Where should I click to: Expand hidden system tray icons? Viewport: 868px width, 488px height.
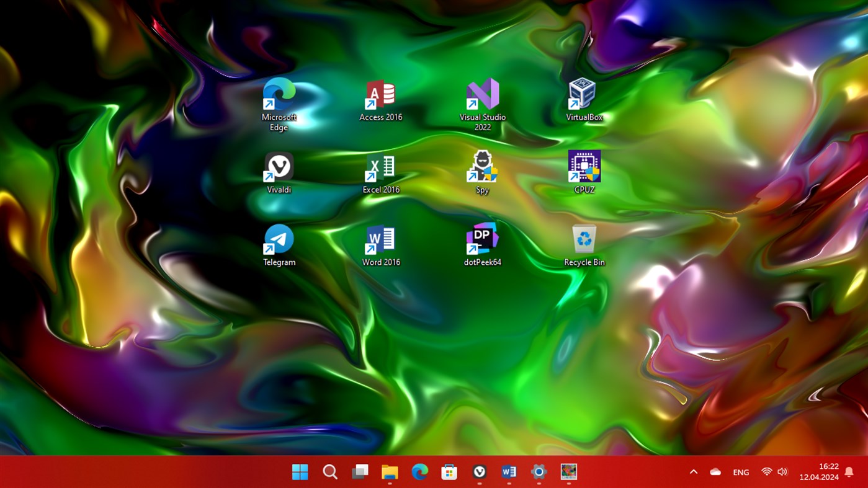(x=694, y=472)
